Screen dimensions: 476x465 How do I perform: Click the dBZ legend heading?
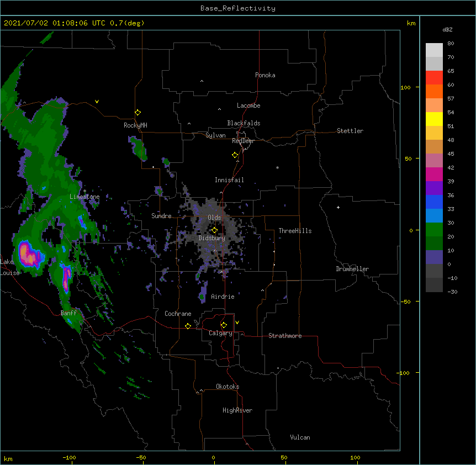coord(447,29)
